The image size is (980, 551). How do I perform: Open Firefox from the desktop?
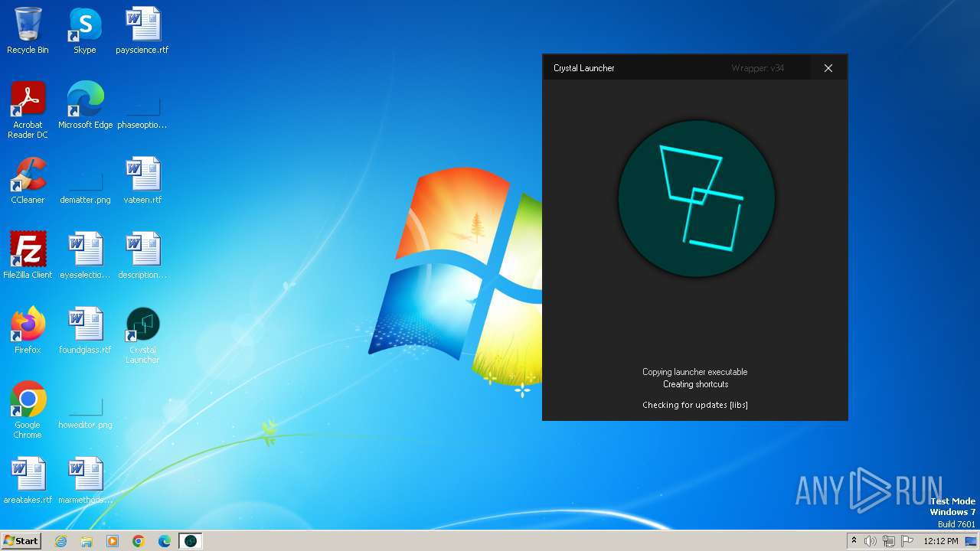tap(28, 331)
